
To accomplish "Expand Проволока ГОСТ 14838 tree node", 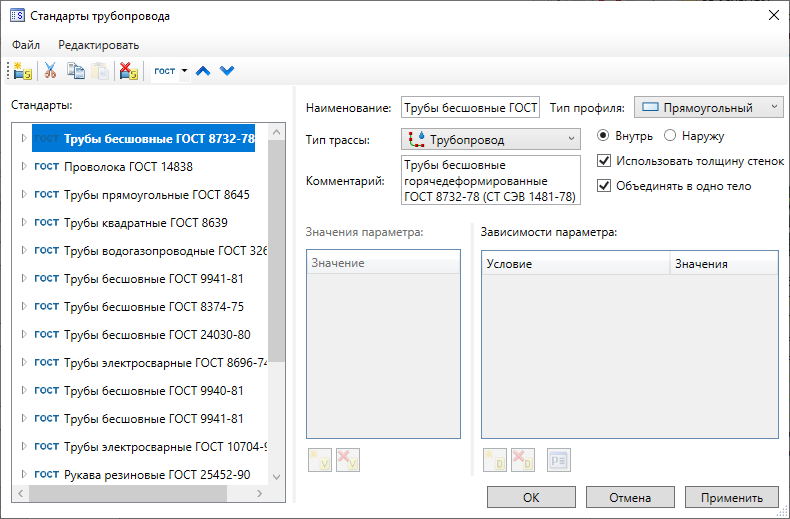I will point(23,167).
